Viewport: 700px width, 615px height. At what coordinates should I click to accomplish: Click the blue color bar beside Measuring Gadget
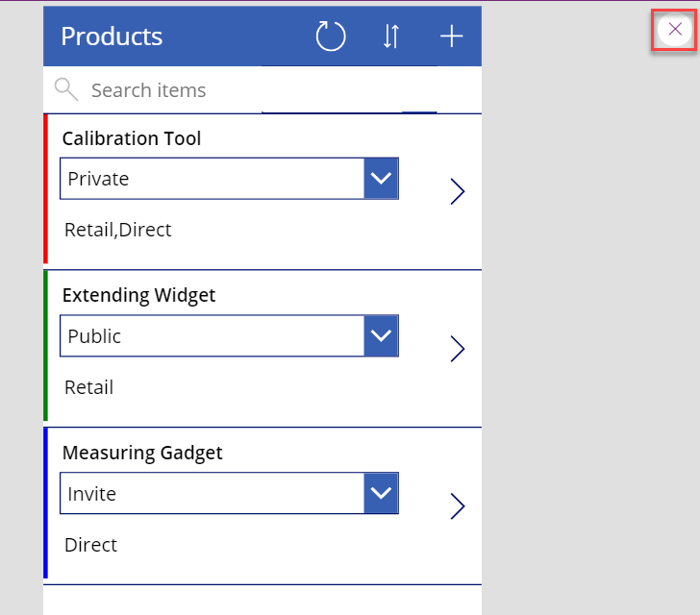(45, 503)
